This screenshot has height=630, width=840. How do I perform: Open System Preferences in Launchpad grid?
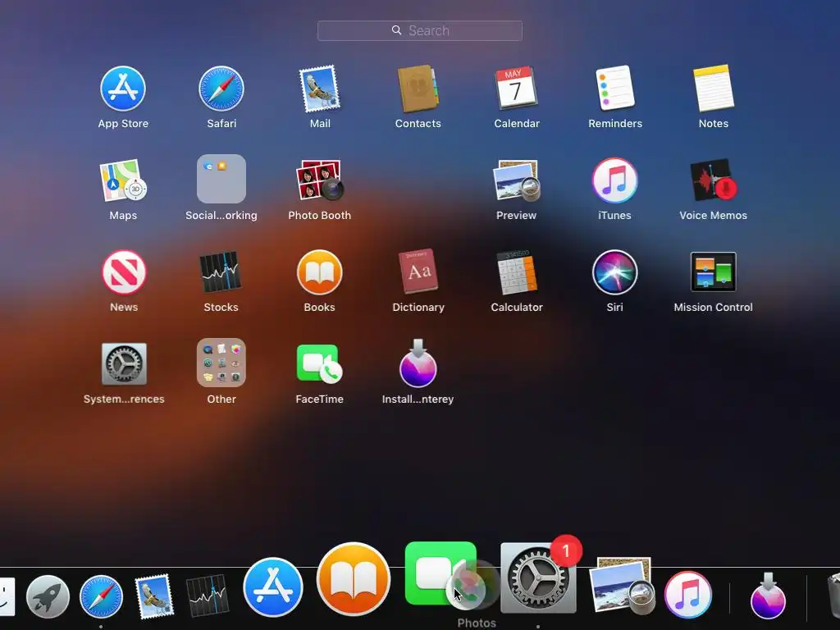tap(124, 364)
